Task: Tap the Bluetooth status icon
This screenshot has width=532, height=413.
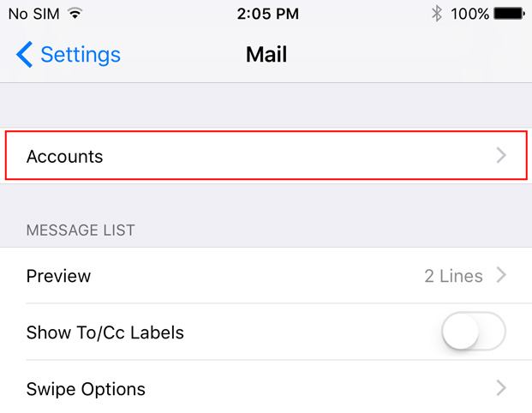Action: click(x=437, y=14)
